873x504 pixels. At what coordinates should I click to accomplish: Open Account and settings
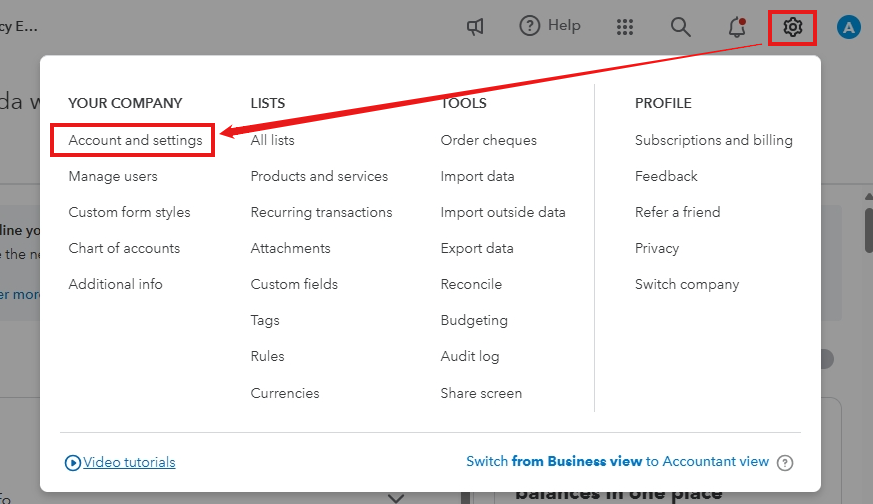click(x=135, y=141)
